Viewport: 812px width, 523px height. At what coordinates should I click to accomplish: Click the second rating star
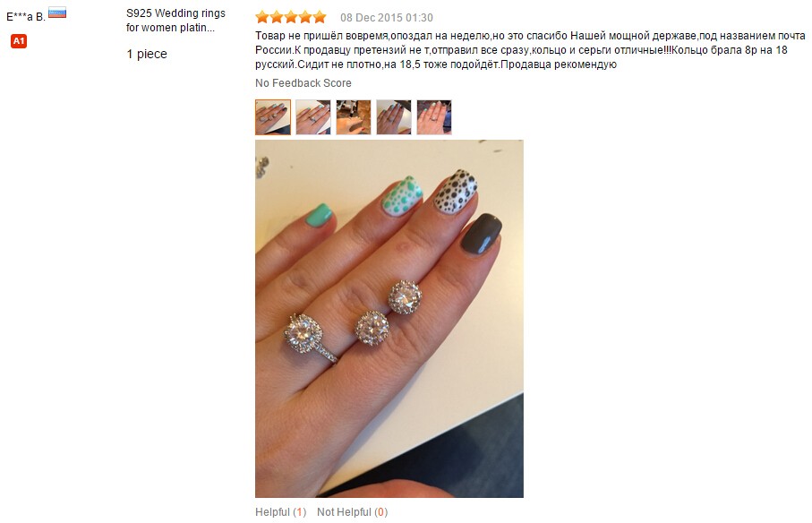(x=277, y=18)
